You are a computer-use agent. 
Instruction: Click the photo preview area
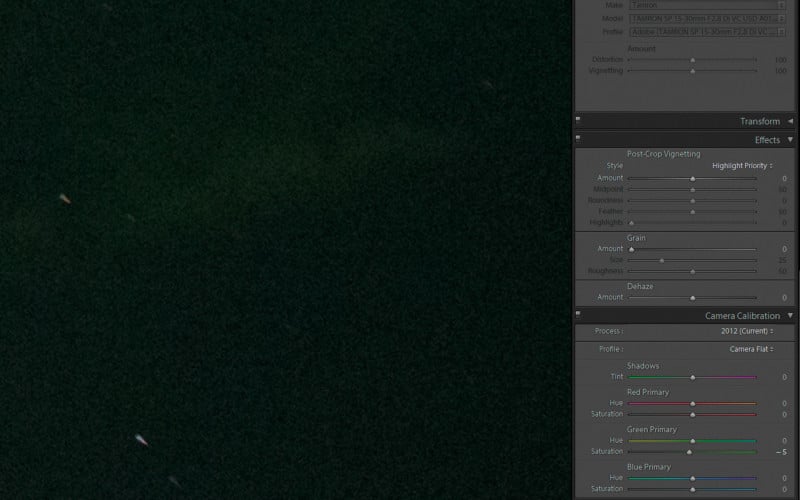click(x=285, y=250)
